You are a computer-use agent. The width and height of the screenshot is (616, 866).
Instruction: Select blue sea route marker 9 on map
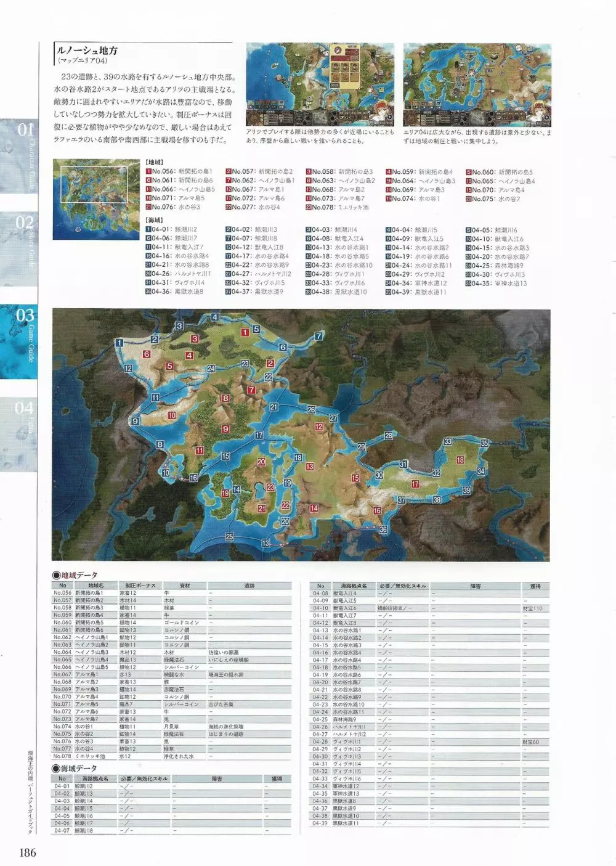pos(135,422)
